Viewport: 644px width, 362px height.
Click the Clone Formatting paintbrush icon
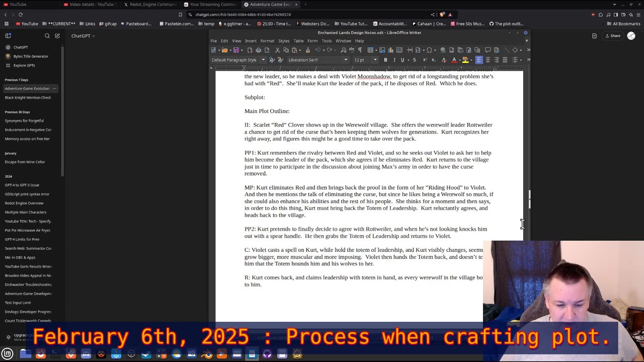(307, 50)
